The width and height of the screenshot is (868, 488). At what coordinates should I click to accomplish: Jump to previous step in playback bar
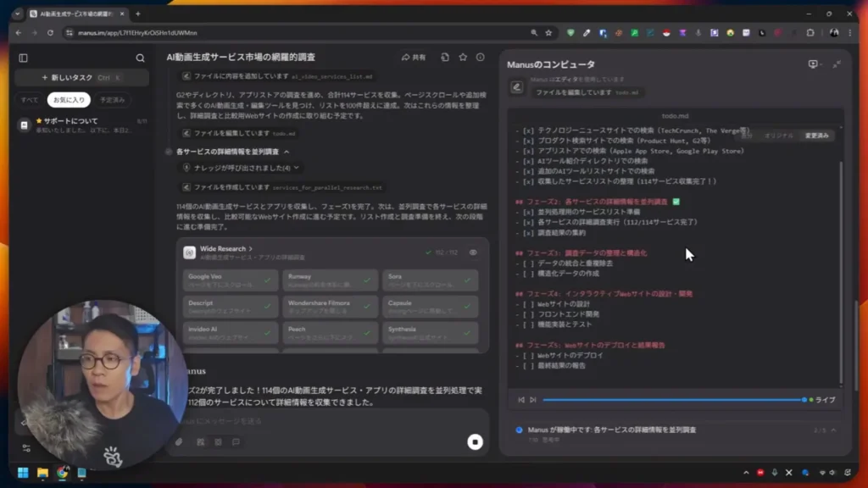[521, 400]
